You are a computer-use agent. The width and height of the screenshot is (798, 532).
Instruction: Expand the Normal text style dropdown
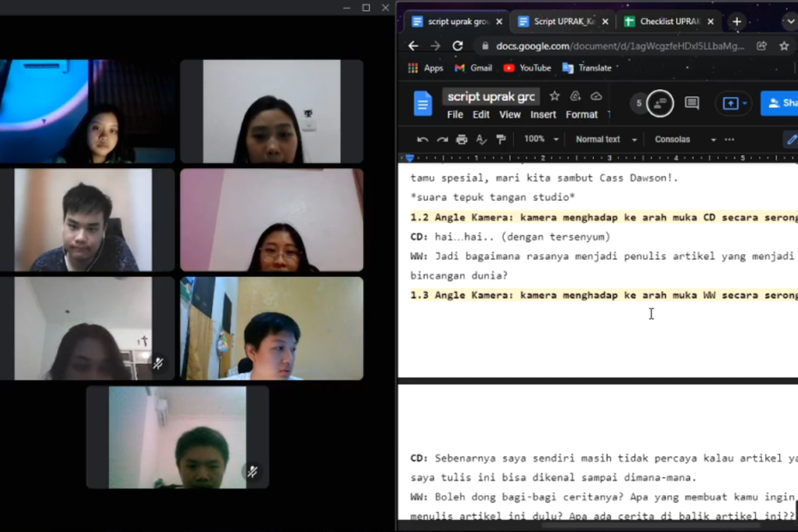(x=606, y=140)
